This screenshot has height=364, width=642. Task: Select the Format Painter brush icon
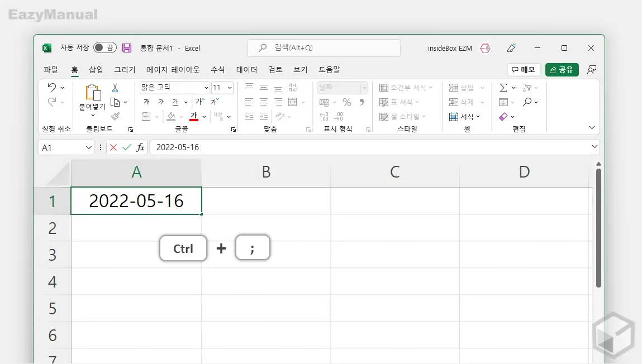(x=116, y=116)
